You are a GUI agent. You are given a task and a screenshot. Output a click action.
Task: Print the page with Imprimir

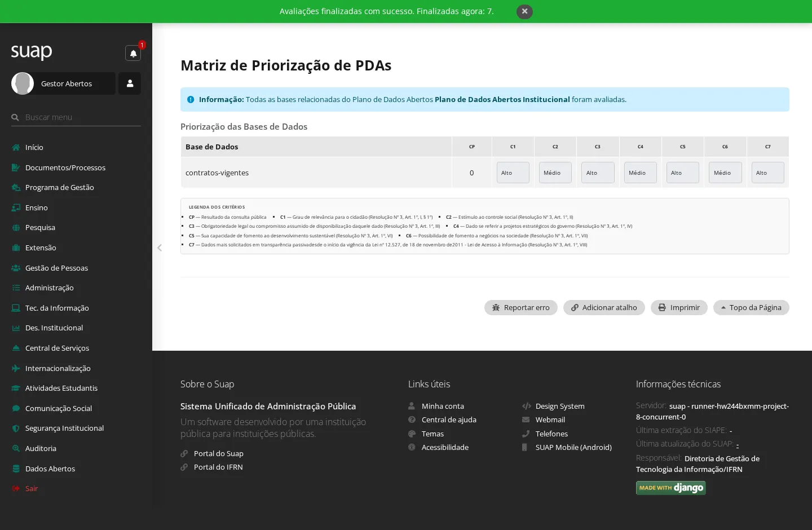[679, 307]
